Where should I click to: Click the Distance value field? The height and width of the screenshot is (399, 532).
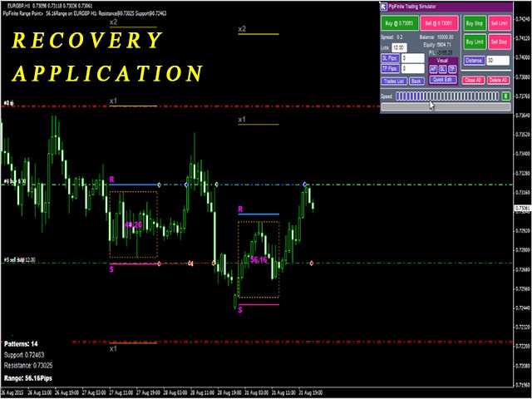point(498,61)
